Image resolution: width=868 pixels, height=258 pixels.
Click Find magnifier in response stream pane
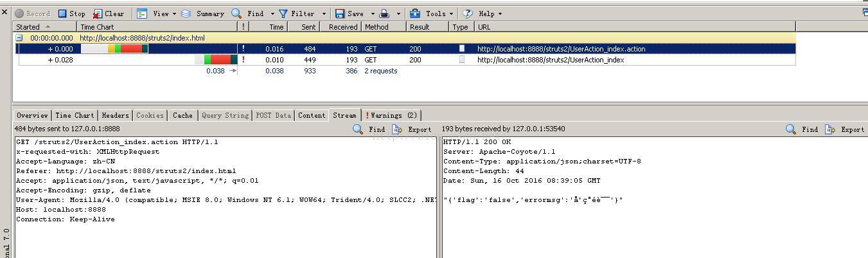[791, 129]
